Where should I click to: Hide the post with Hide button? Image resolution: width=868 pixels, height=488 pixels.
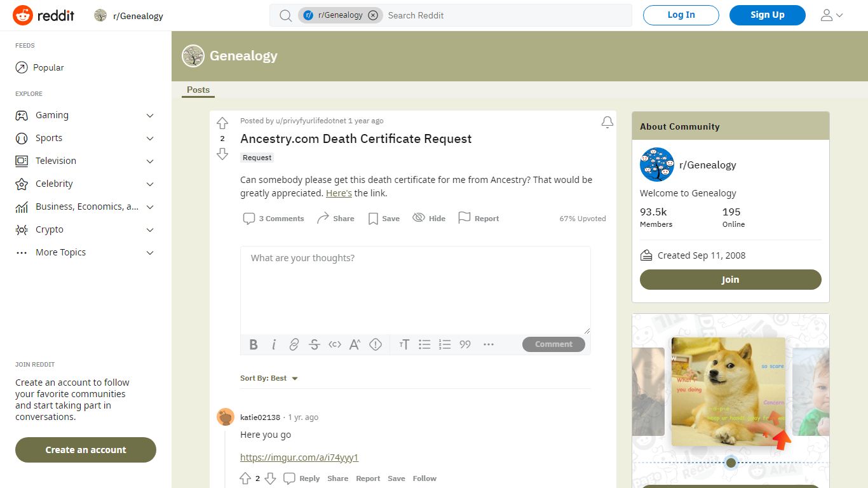pos(429,219)
